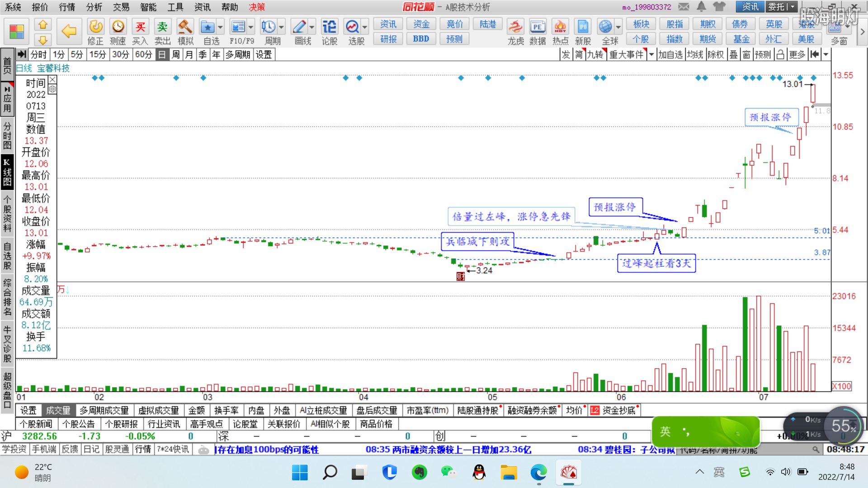Switch indicator to 换手率 tab
The image size is (868, 488).
point(226,410)
